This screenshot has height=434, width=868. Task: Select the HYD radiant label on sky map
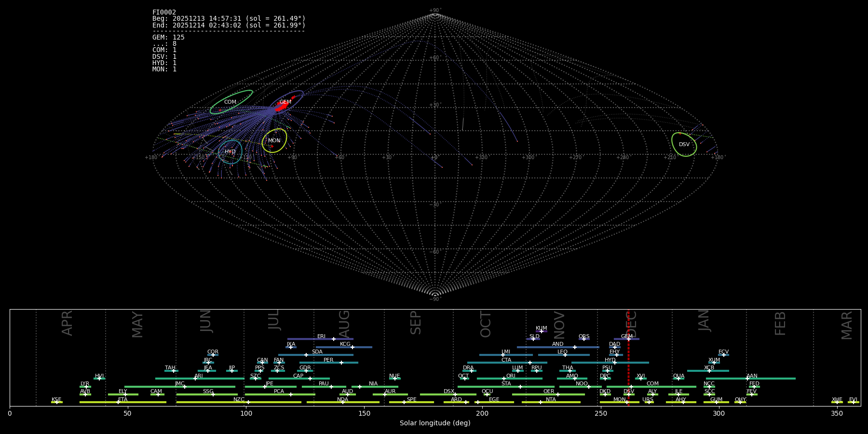pyautogui.click(x=230, y=152)
